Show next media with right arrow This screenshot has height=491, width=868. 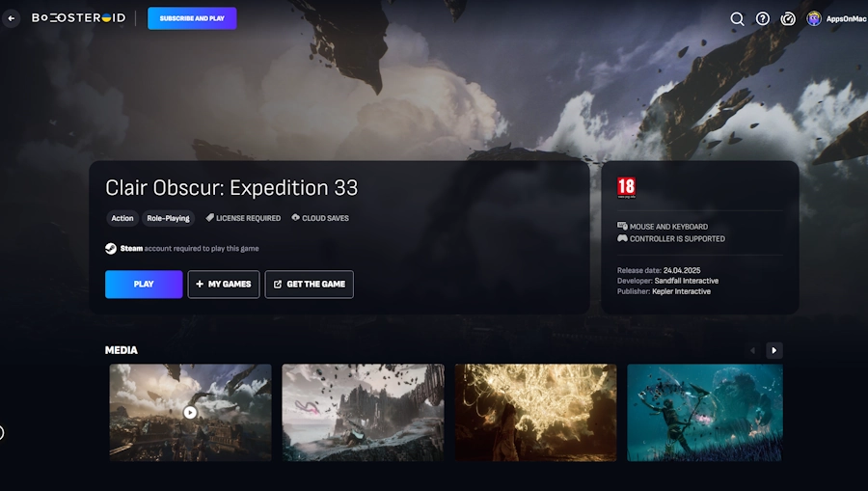(773, 350)
